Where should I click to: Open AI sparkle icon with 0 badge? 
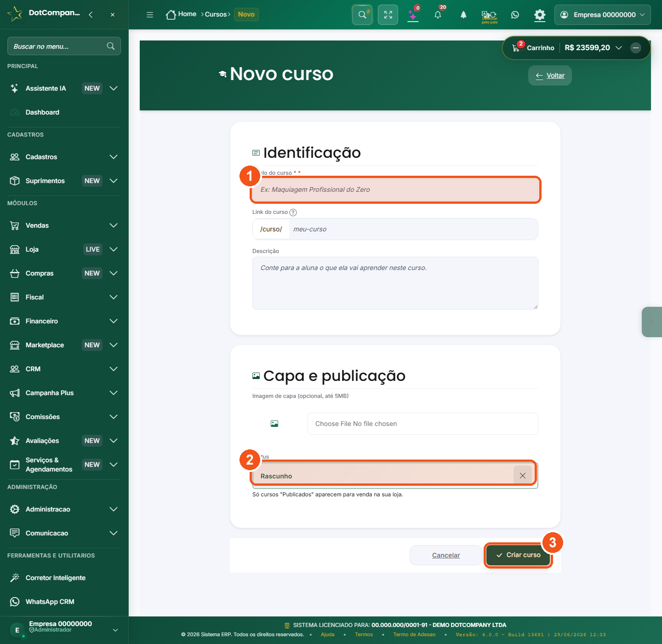click(x=413, y=15)
